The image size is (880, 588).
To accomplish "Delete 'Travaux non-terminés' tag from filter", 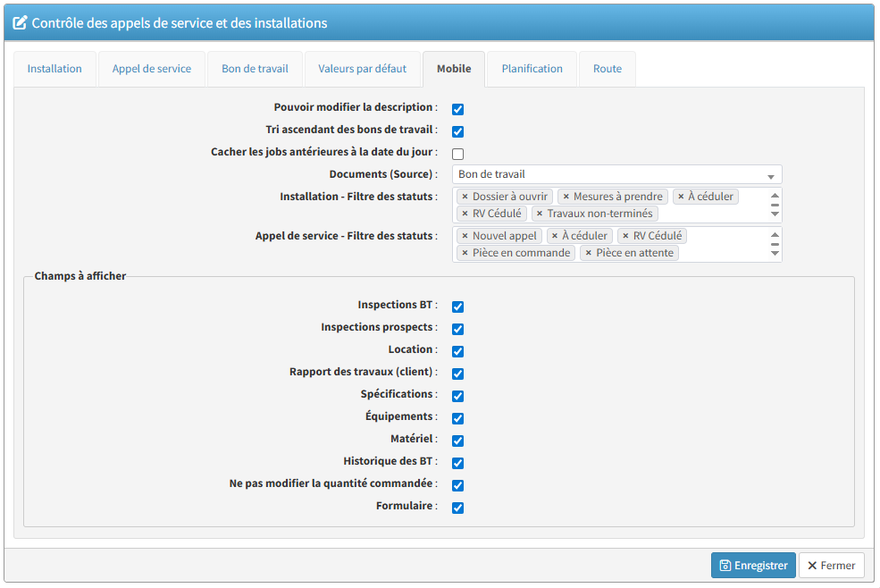I will (x=540, y=214).
